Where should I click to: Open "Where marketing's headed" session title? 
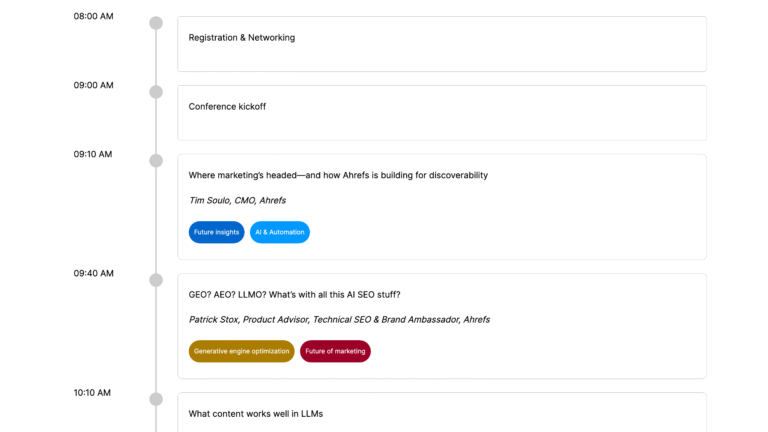click(338, 175)
